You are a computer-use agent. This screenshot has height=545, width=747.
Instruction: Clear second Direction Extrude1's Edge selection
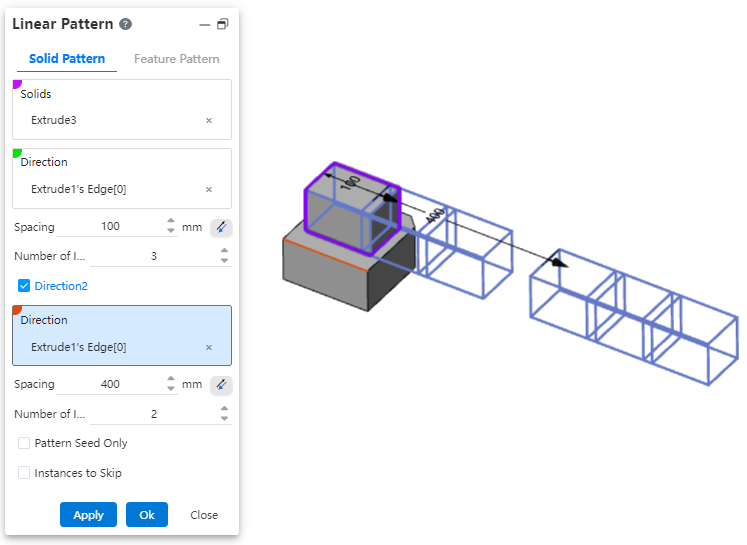click(209, 347)
